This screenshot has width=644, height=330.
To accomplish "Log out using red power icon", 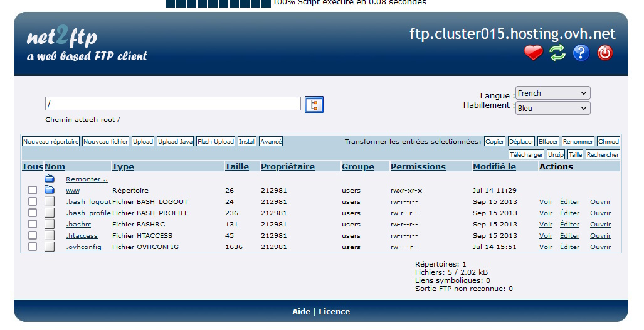I will tap(604, 53).
